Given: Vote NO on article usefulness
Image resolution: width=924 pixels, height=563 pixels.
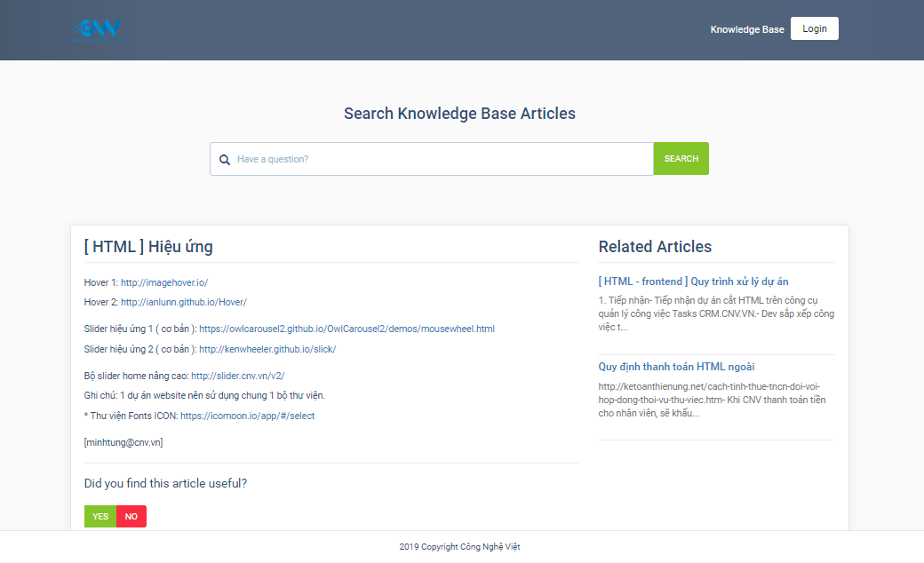Looking at the screenshot, I should (x=131, y=517).
